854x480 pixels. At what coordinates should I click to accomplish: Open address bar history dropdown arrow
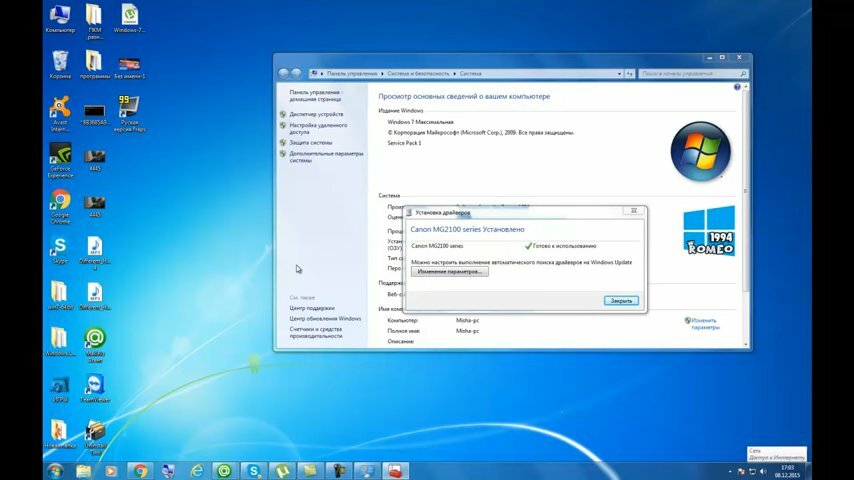(x=619, y=74)
